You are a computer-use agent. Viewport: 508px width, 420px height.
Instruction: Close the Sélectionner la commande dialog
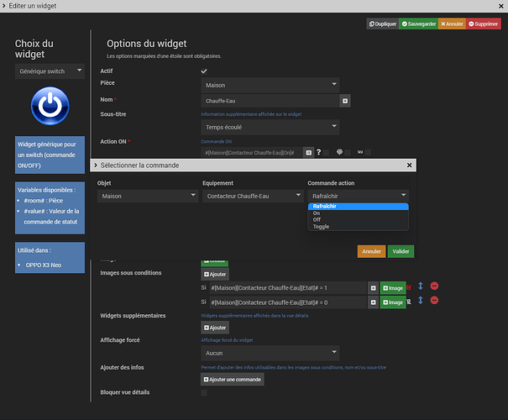point(410,165)
